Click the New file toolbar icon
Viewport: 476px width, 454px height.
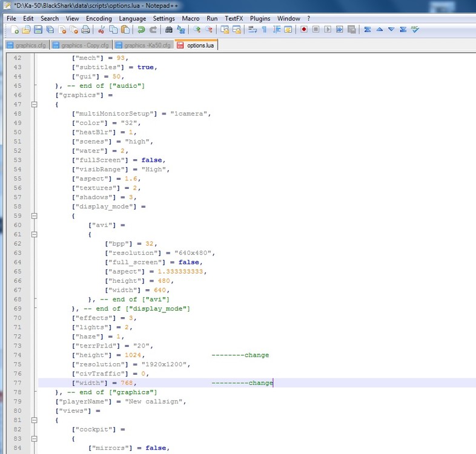(x=14, y=29)
